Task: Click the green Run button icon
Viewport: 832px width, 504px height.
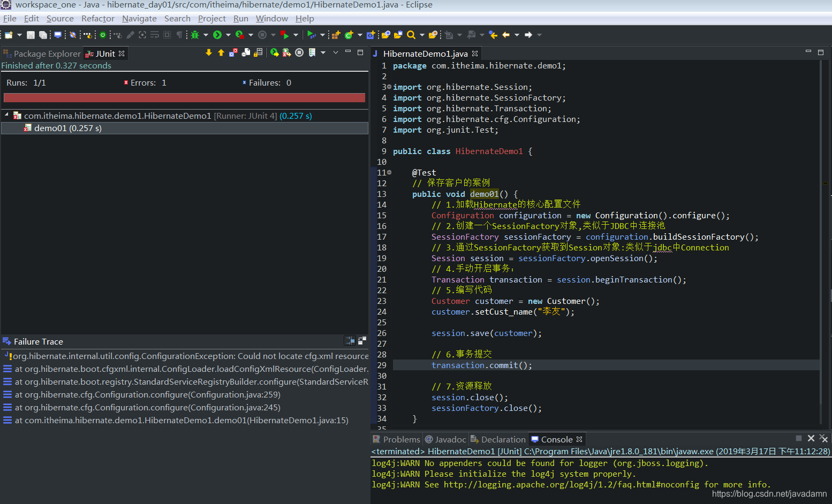Action: [x=217, y=35]
